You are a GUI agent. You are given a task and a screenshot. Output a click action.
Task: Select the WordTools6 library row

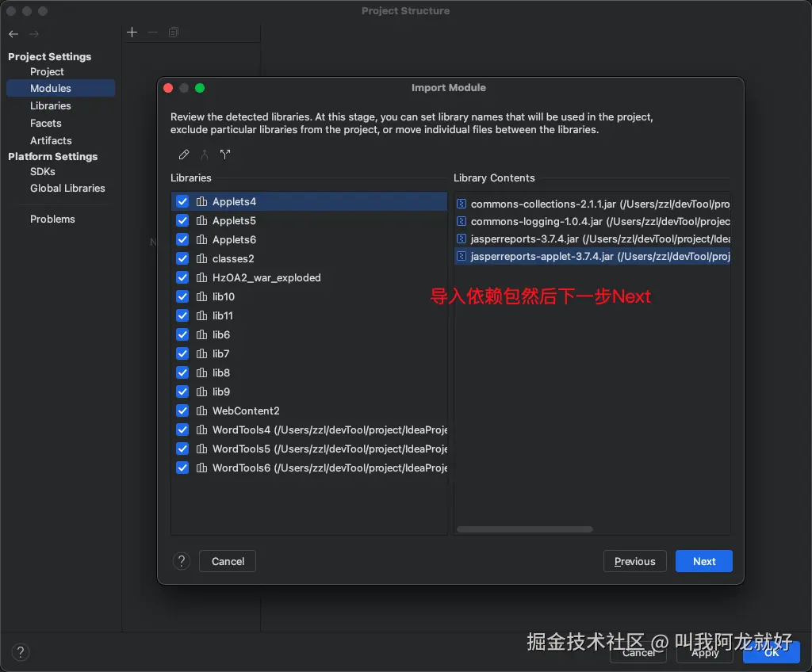(309, 468)
